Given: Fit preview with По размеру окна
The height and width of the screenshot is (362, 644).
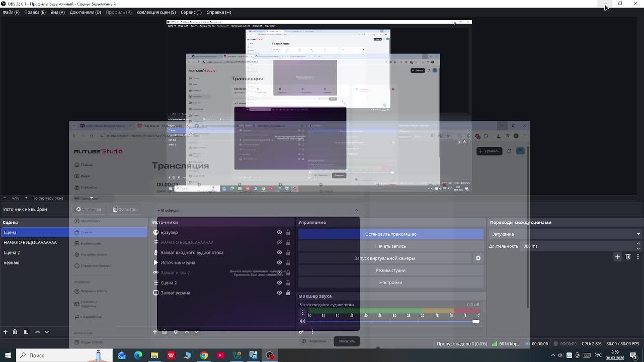Looking at the screenshot, I should [x=48, y=198].
